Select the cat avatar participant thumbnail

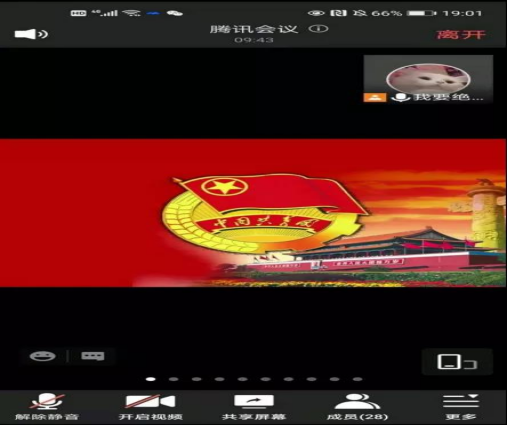(428, 79)
